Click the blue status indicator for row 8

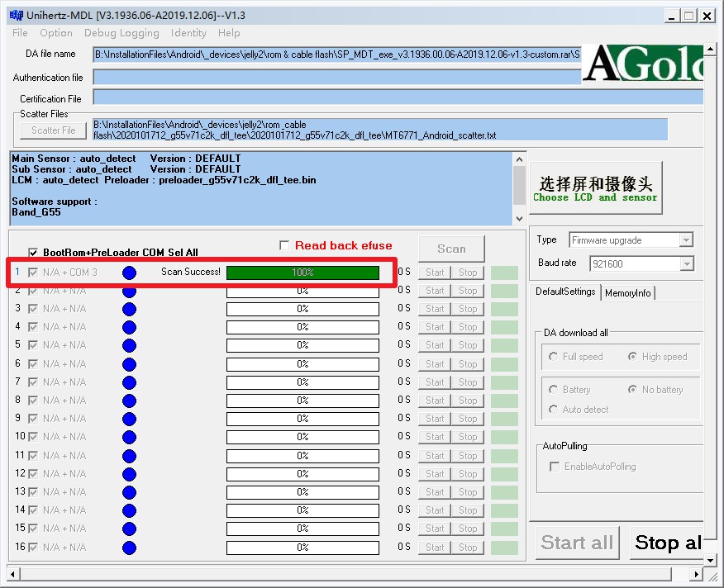129,401
